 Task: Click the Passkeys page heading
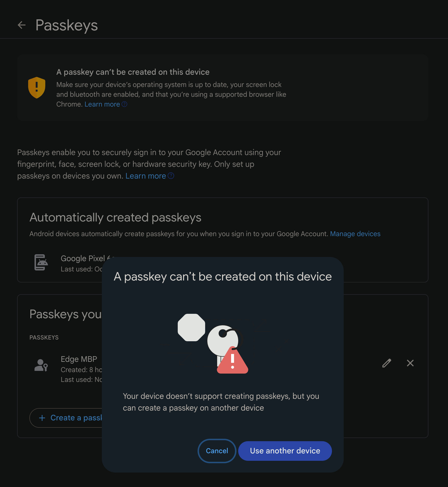pyautogui.click(x=67, y=25)
